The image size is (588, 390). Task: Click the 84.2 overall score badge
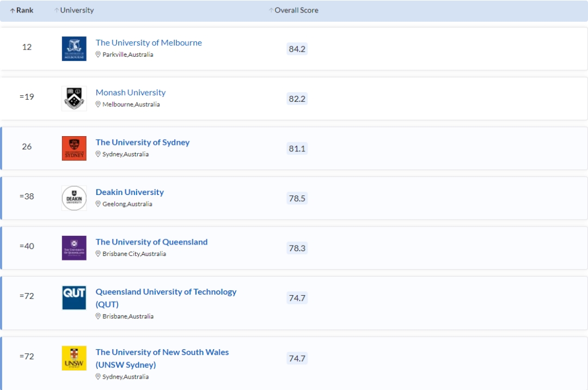click(297, 49)
